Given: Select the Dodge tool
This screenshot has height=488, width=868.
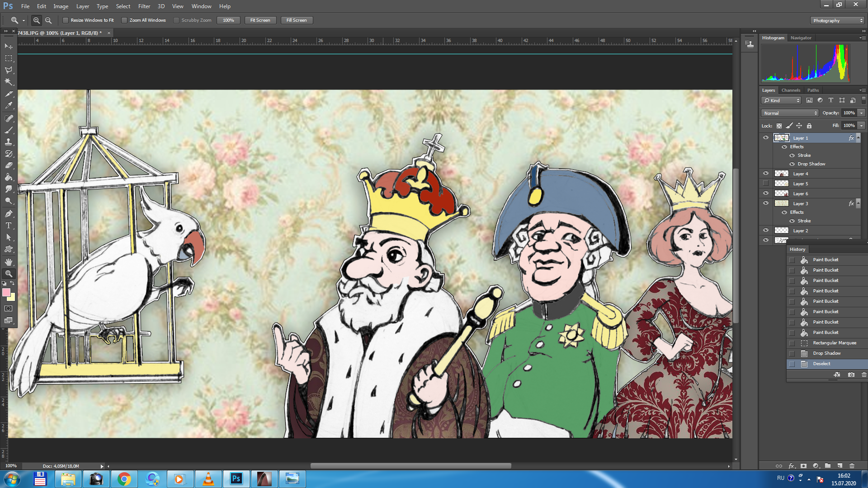Looking at the screenshot, I should (x=9, y=201).
